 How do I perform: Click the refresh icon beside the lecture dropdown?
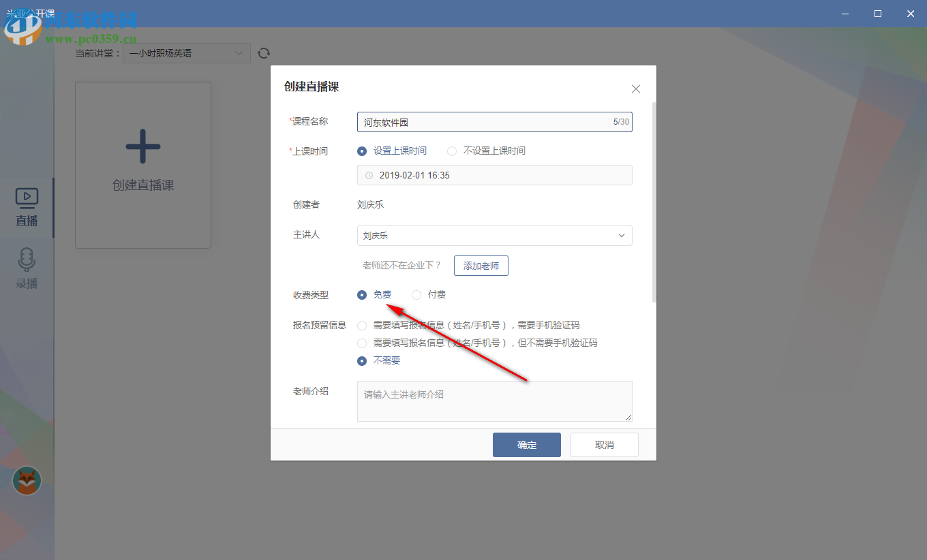click(264, 52)
